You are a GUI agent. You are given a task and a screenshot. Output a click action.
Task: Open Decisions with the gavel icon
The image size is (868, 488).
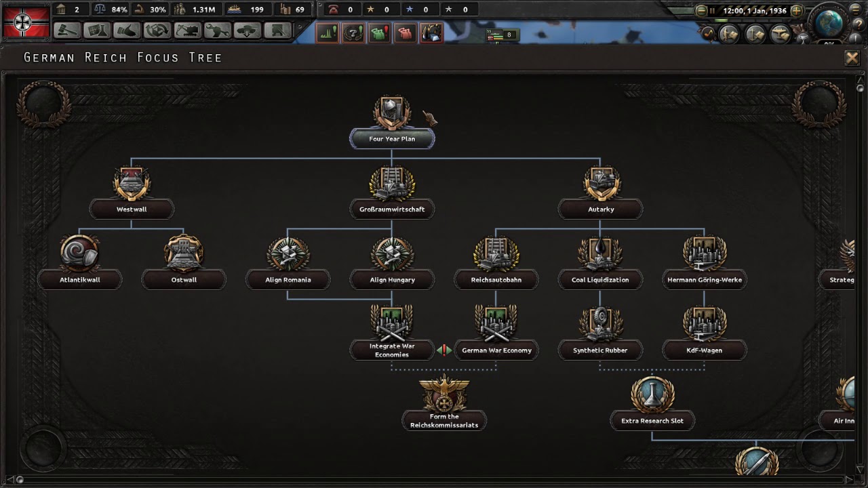[x=66, y=30]
